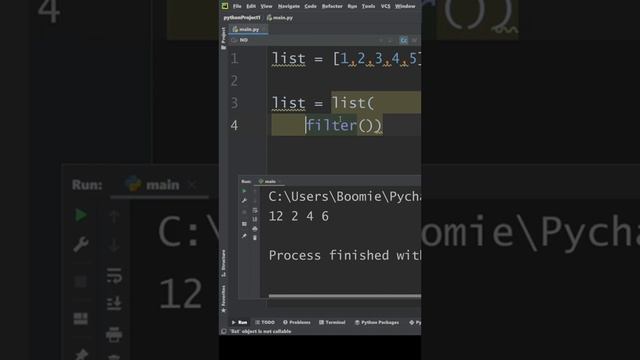
Task: Click the 'Process finished' output line
Action: click(344, 256)
